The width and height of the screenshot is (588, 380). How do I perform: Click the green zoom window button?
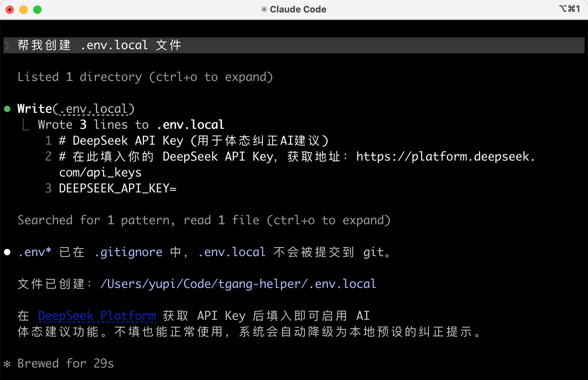tap(37, 10)
